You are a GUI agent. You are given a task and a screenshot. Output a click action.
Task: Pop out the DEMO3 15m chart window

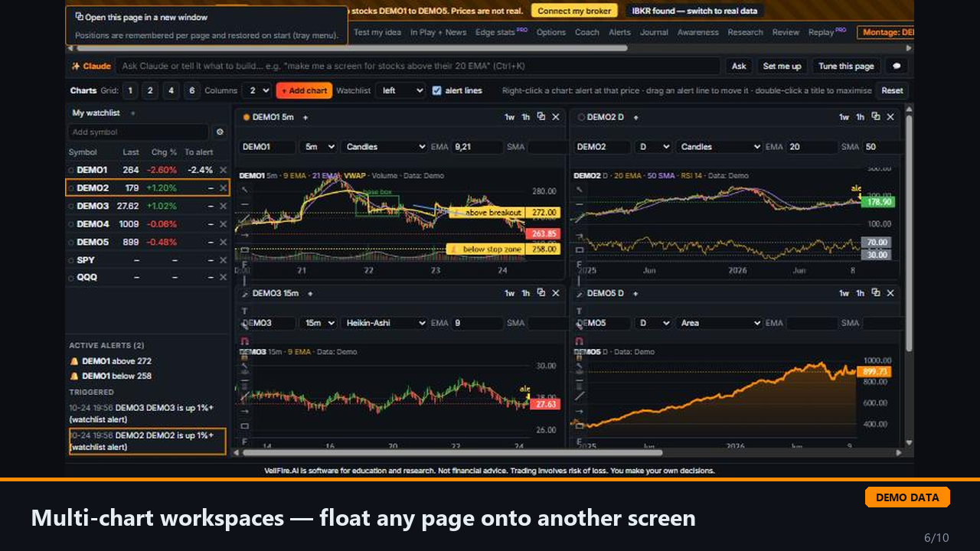(x=541, y=293)
